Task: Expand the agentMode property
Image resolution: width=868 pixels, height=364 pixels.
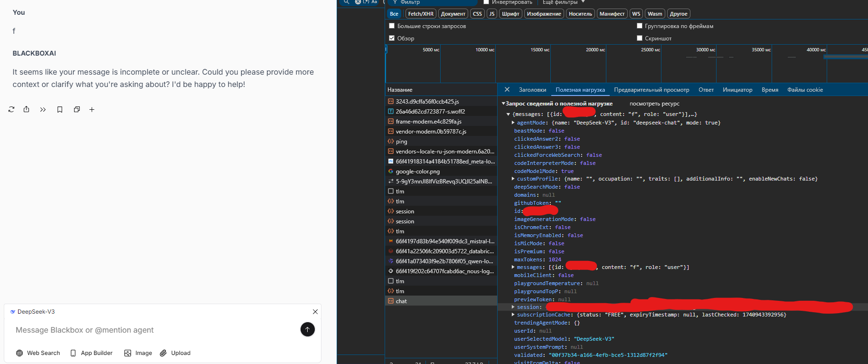Action: click(x=513, y=123)
